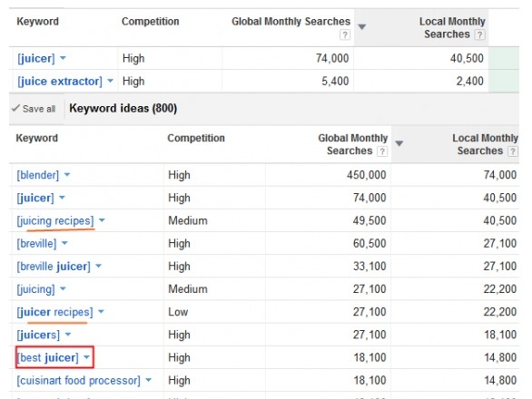The image size is (532, 399).
Task: Expand dropdown next to [best juicer]
Action: (x=86, y=357)
